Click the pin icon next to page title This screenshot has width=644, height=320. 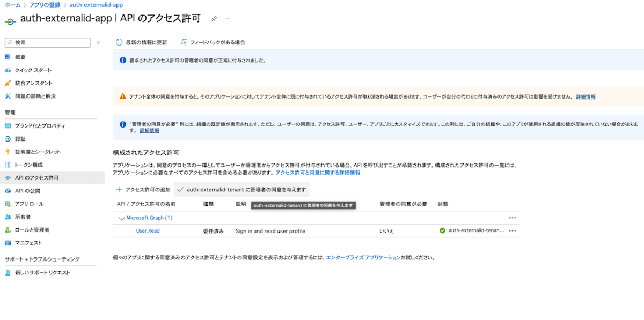214,19
